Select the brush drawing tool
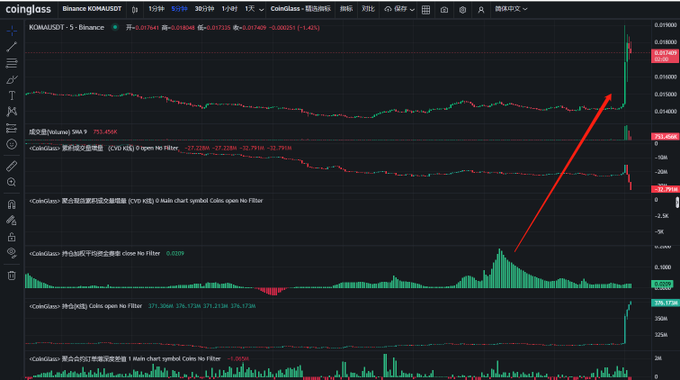The height and width of the screenshot is (380, 680). (x=12, y=80)
